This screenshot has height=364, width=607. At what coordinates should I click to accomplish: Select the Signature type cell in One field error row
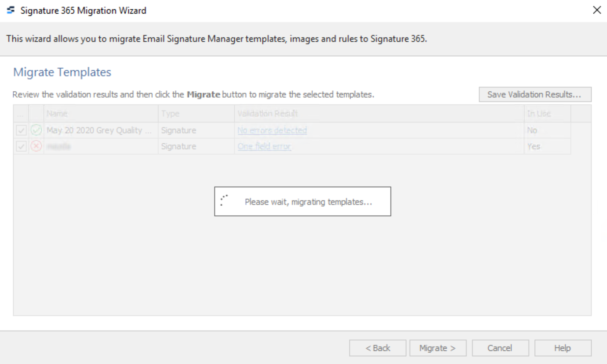(x=196, y=146)
